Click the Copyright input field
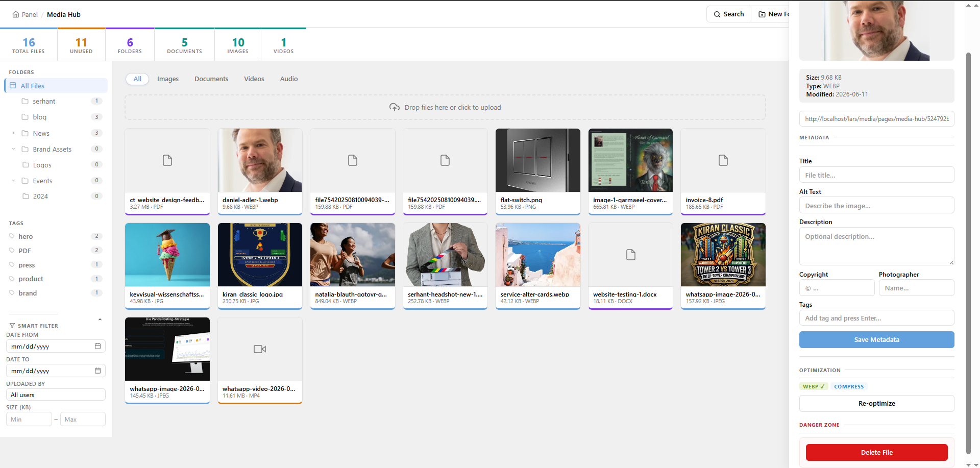Screen dimensions: 980x468 837,288
